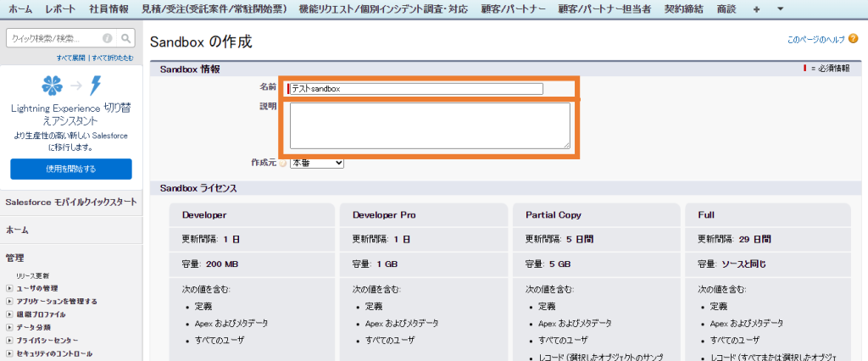Click the ホーム sidebar link

click(17, 230)
